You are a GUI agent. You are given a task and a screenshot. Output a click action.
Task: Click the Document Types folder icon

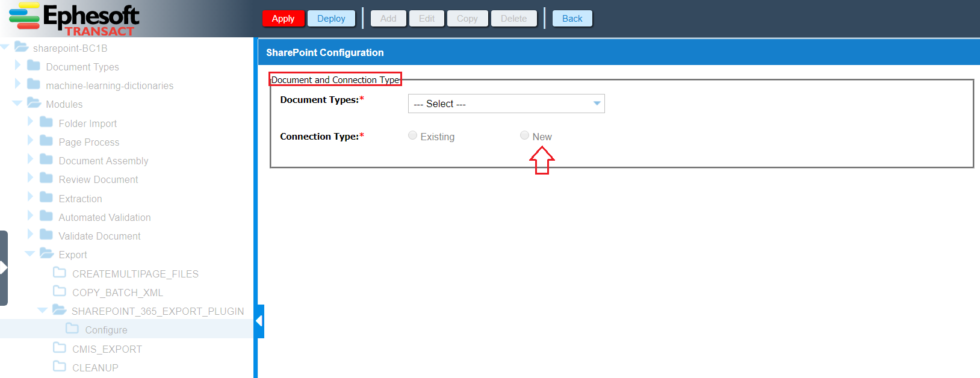tap(34, 65)
